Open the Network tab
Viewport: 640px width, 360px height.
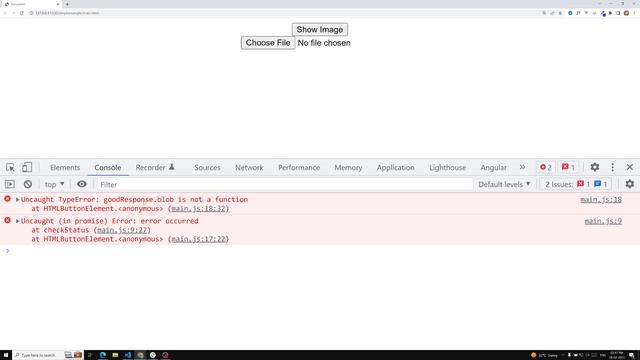click(x=249, y=167)
